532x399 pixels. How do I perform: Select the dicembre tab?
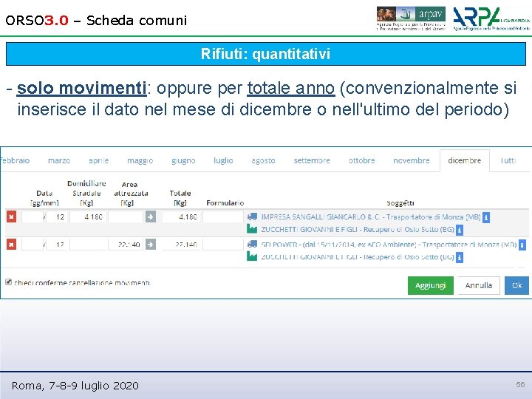pyautogui.click(x=465, y=160)
